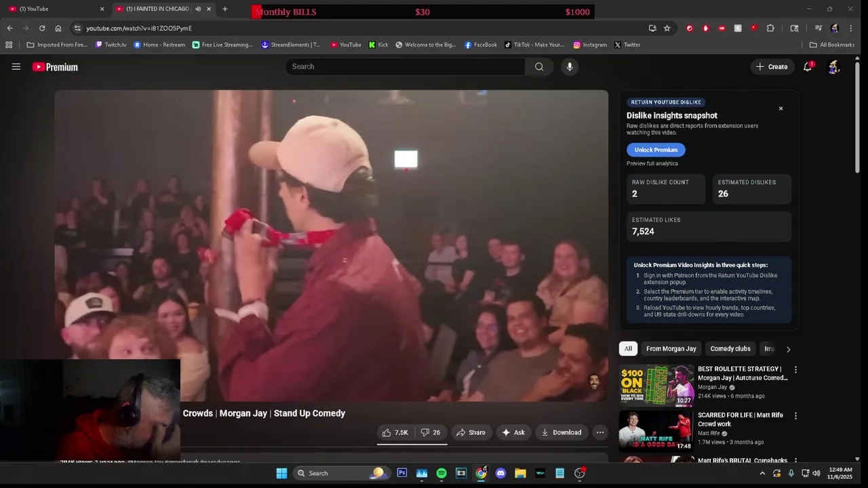Click the browser back arrow
The image size is (868, 488).
9,28
